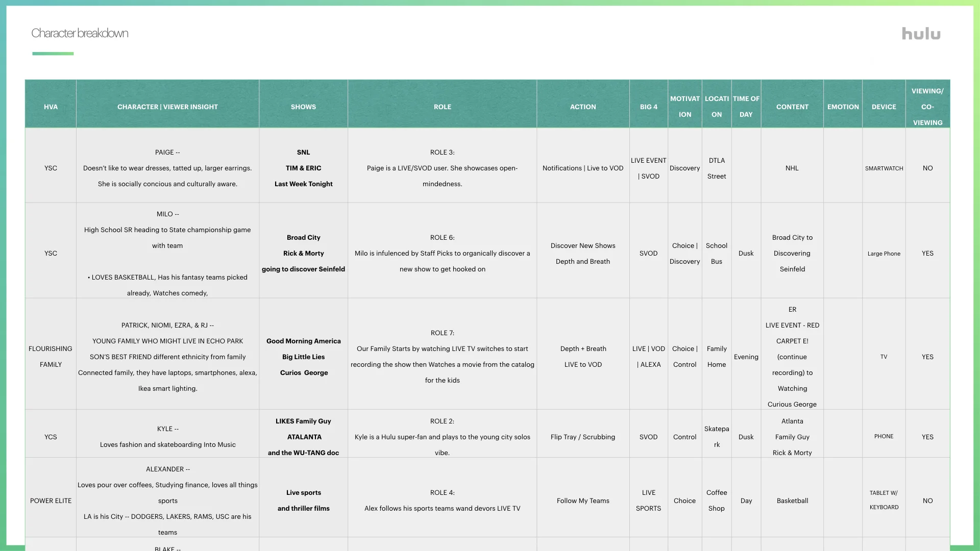
Task: Select the ACTION column header
Action: [x=583, y=107]
